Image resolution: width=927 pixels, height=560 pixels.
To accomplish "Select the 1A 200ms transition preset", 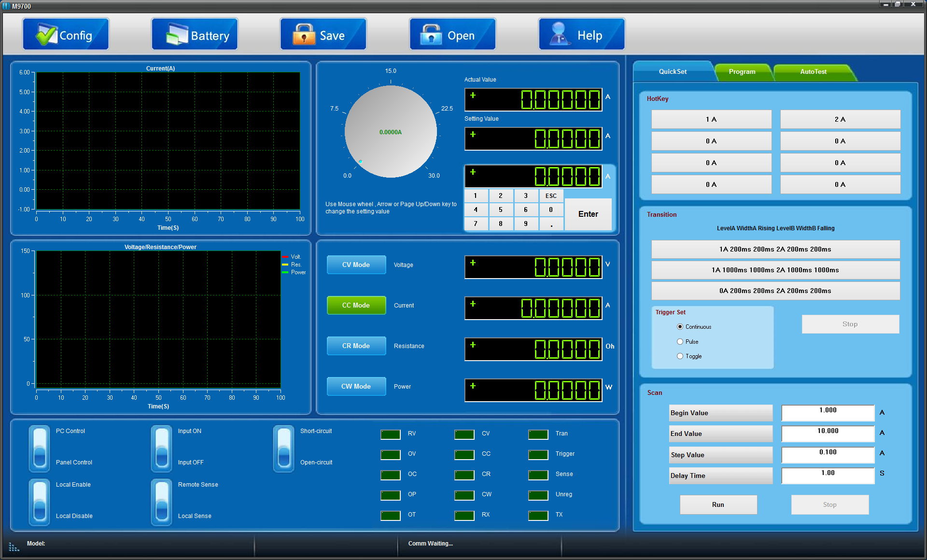I will [775, 249].
